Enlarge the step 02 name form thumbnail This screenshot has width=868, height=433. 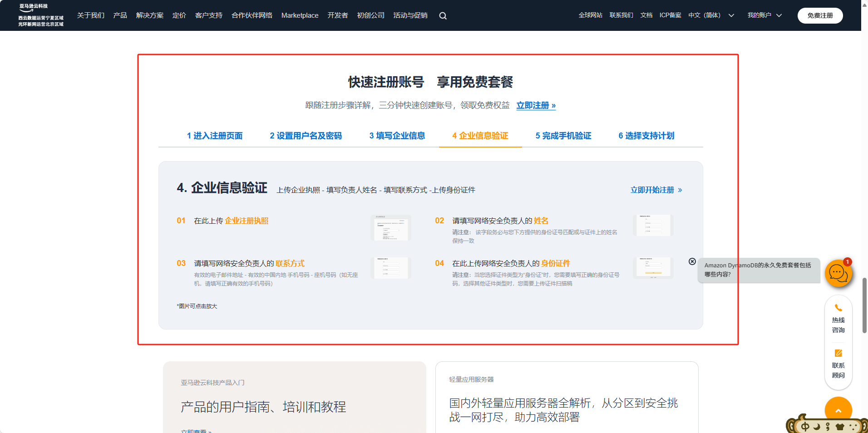653,226
